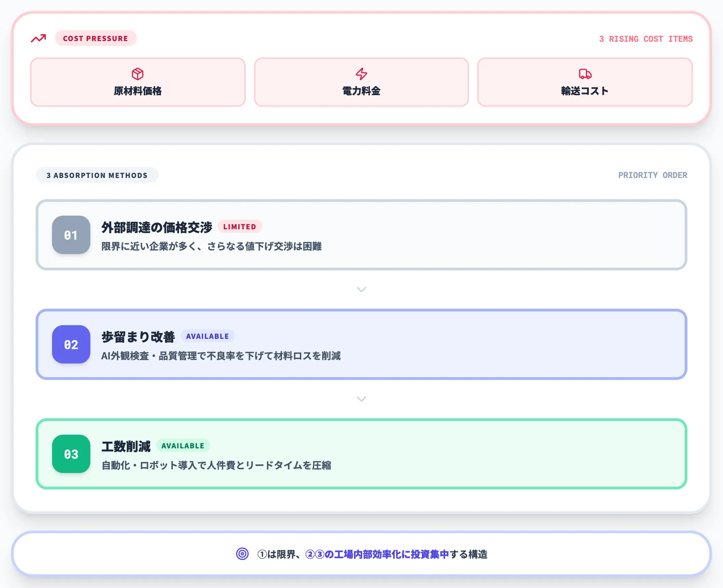The image size is (723, 588).
Task: Toggle the LIMITED badge on 外部調達の価格交渉
Action: coord(240,227)
